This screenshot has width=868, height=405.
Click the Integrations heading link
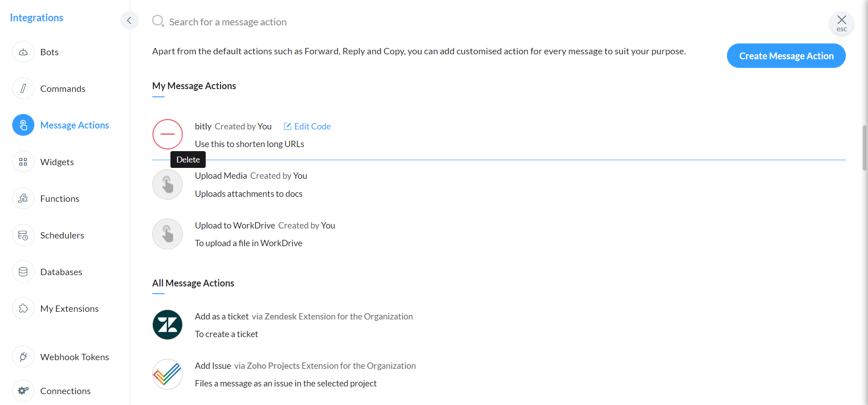point(37,18)
